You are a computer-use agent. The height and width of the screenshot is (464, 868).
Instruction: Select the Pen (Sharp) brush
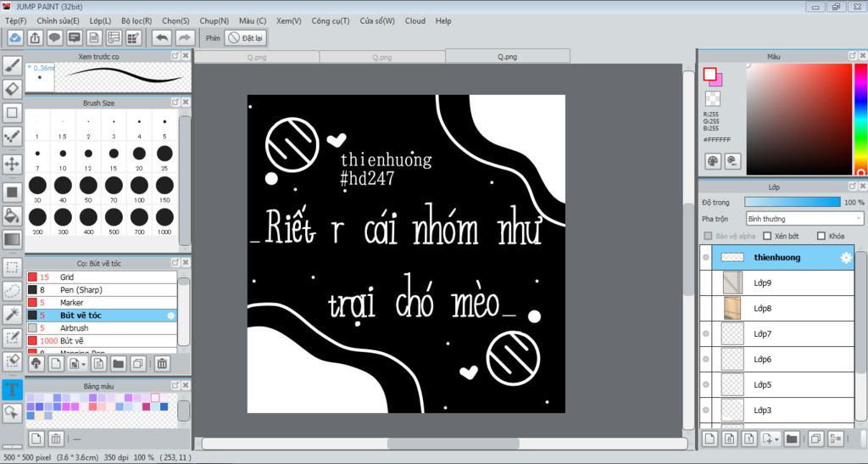point(102,289)
